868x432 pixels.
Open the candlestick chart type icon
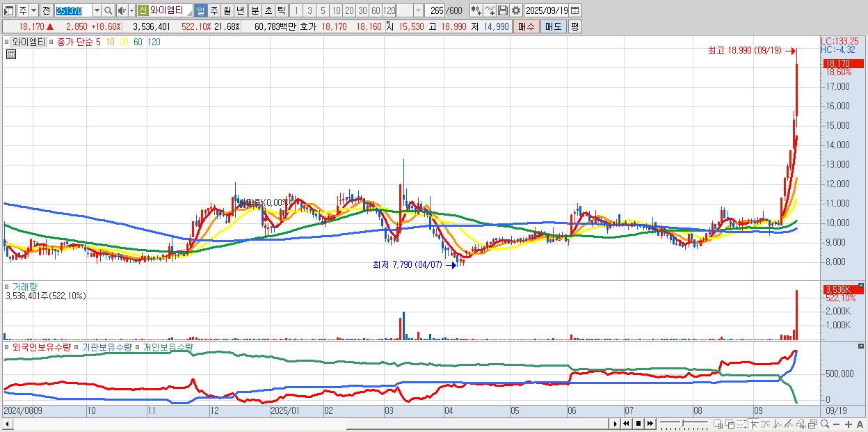(x=476, y=10)
